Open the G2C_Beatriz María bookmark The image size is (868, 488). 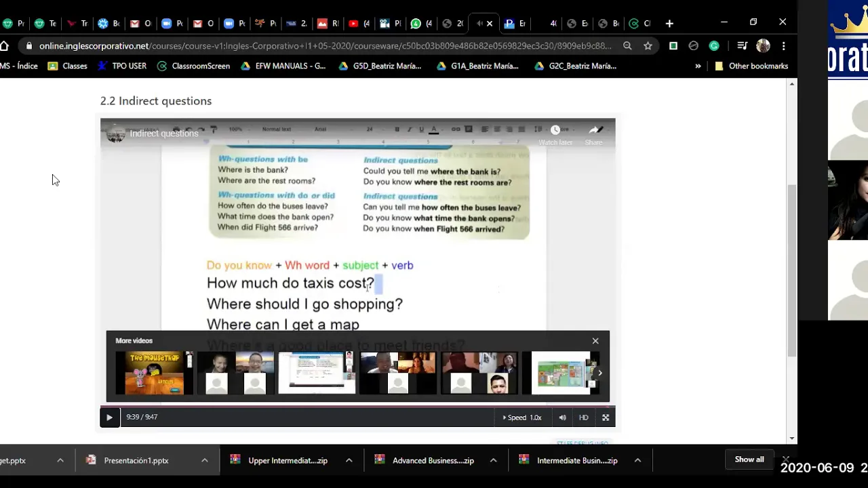pyautogui.click(x=575, y=66)
